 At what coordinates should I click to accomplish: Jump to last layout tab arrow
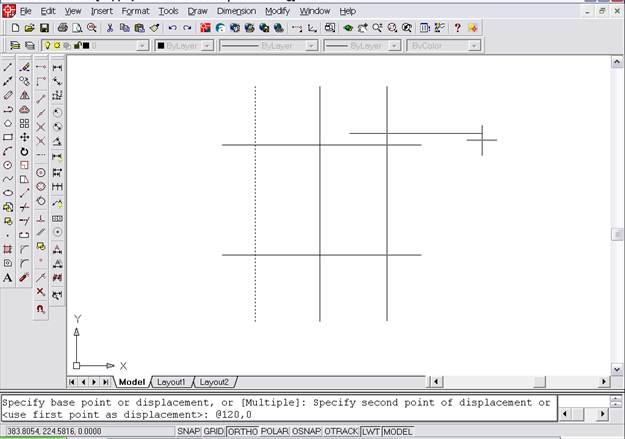click(x=105, y=382)
